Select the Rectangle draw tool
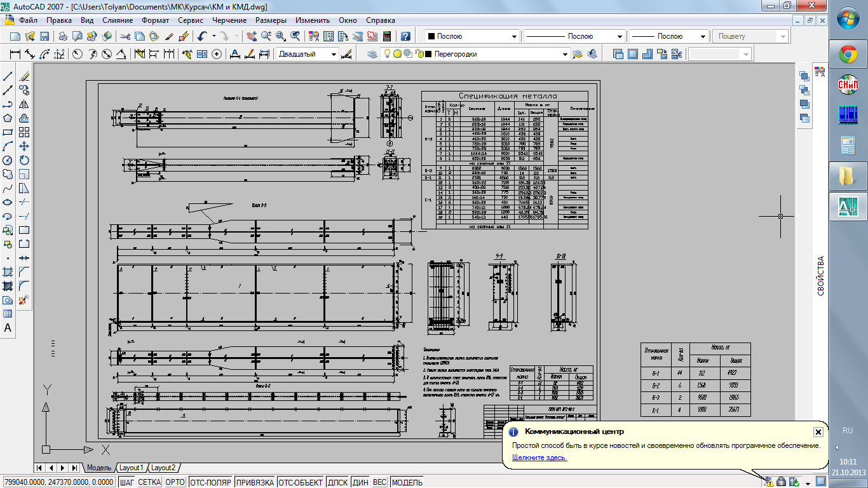The width and height of the screenshot is (868, 488). 8,132
